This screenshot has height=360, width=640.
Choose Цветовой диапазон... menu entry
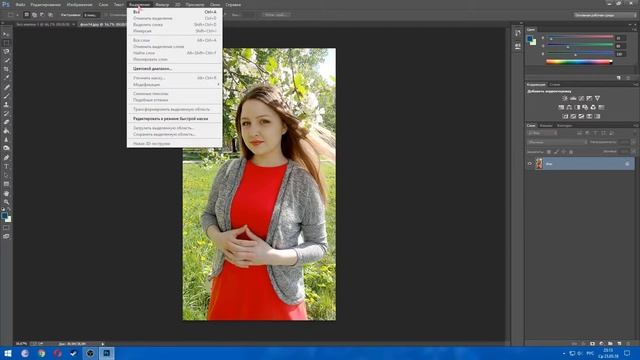(175, 69)
